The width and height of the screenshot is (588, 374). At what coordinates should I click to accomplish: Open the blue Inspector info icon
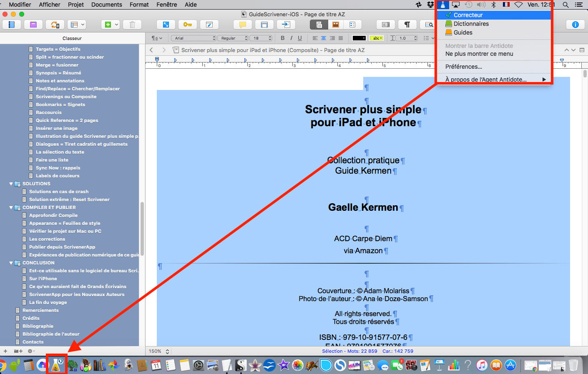click(x=575, y=25)
